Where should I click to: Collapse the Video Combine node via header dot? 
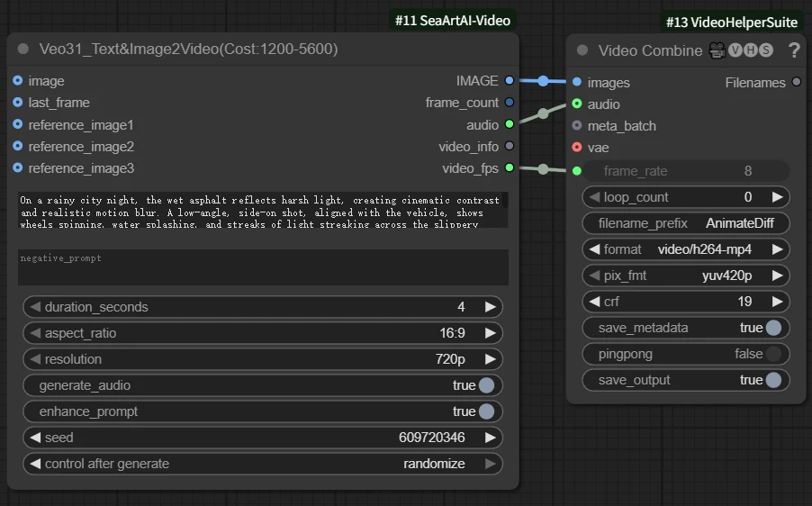click(x=582, y=50)
